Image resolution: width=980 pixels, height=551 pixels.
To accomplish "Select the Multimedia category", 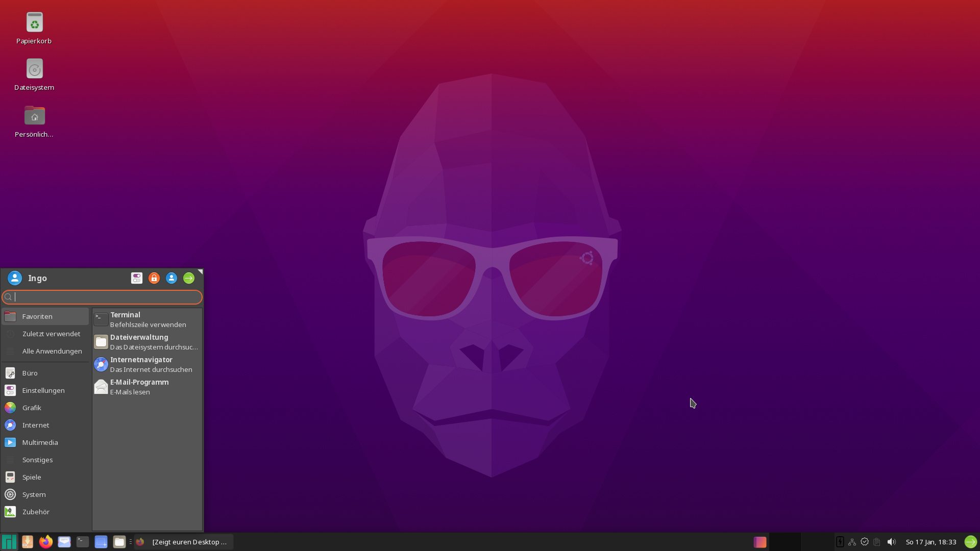I will pyautogui.click(x=40, y=442).
